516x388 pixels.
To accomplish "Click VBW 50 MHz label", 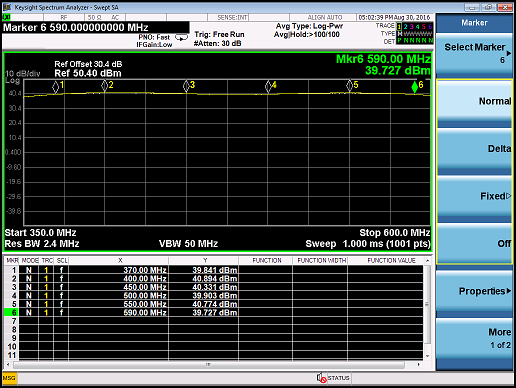I will (188, 244).
